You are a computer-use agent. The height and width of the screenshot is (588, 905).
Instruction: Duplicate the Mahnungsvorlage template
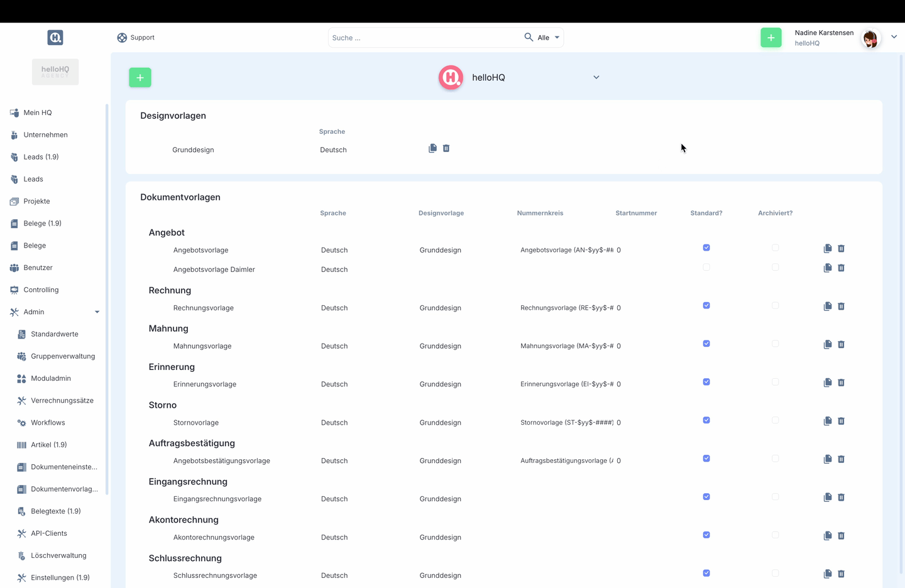(828, 345)
